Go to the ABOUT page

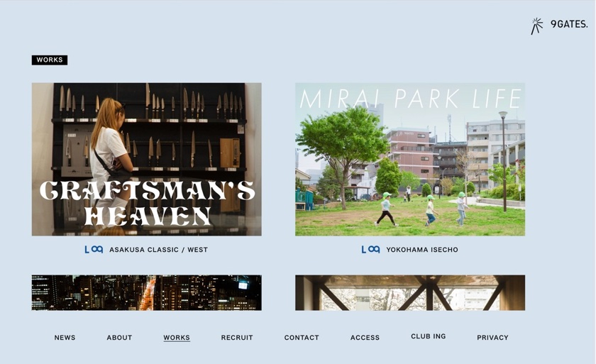pyautogui.click(x=119, y=338)
